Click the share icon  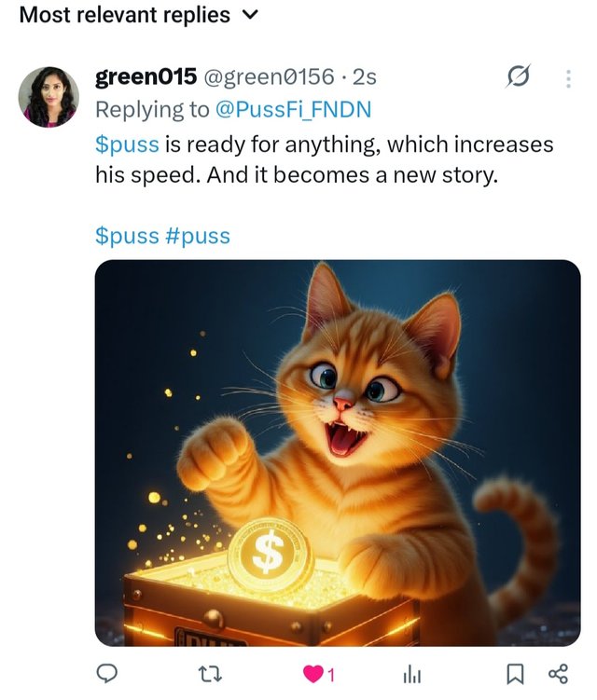(558, 673)
